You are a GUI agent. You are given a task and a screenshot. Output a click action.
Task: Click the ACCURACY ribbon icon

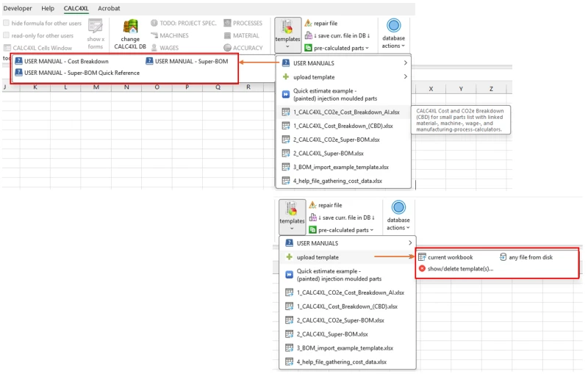(x=243, y=48)
